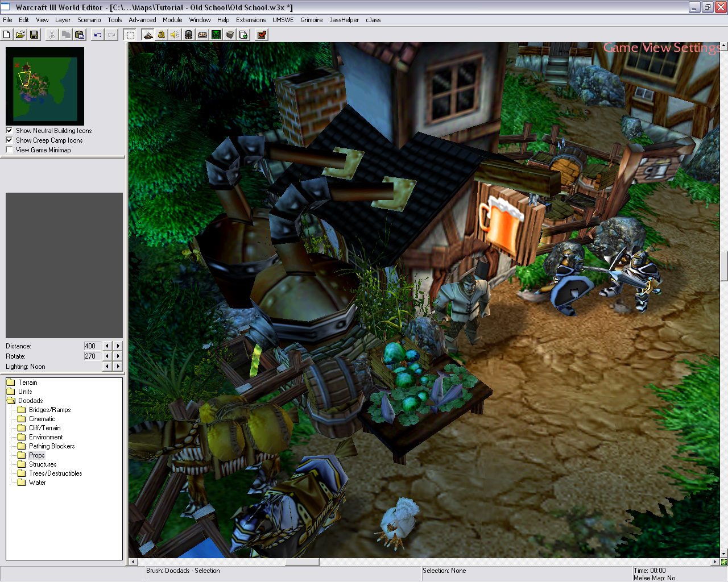Open the Bridges/Ramps doodad folder
The image size is (728, 582).
click(50, 410)
